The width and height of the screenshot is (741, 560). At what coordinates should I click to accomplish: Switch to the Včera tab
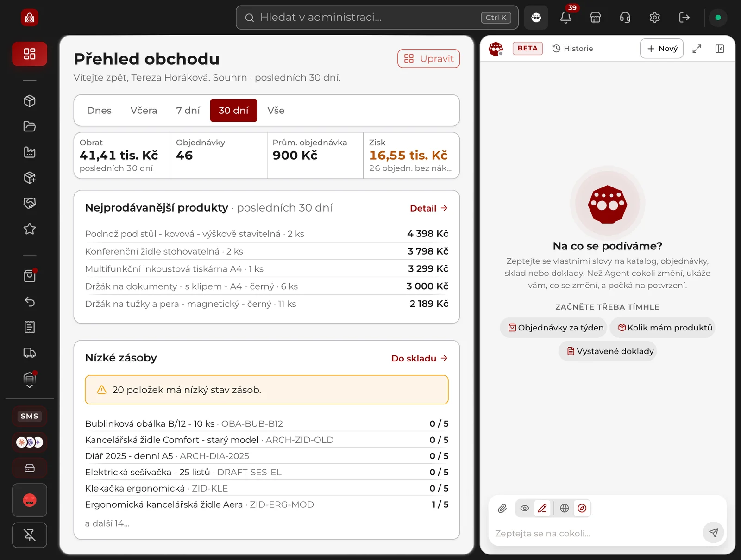click(x=144, y=111)
